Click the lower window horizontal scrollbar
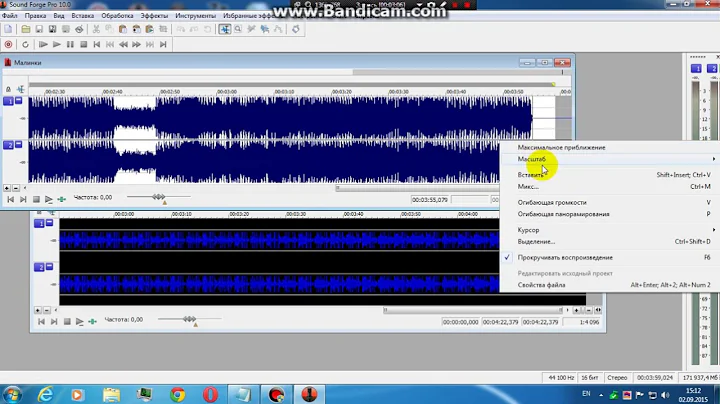The image size is (720, 404). (x=473, y=310)
